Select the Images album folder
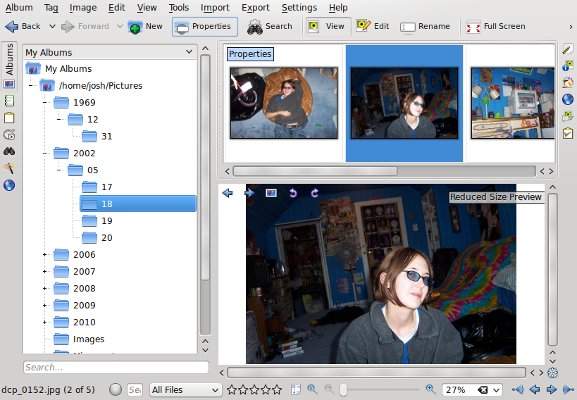Screen dimensions: 577x400 pyautogui.click(x=88, y=339)
